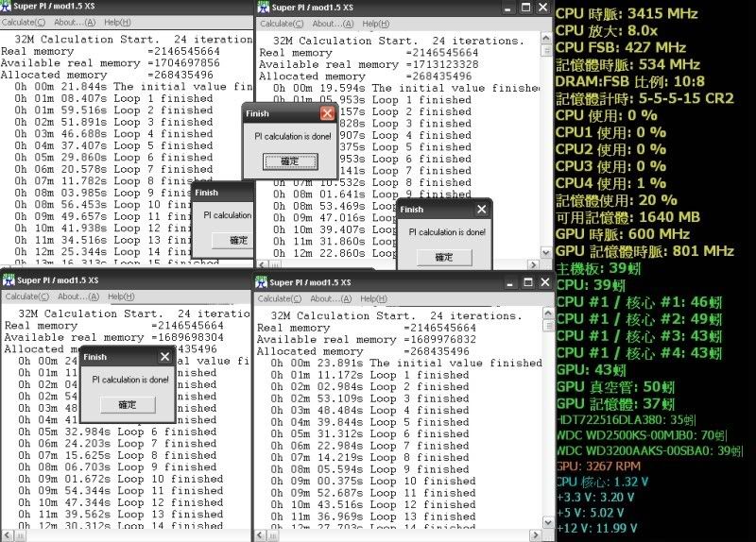Click the "GPU: 3267 RPM" fan speed entry

(x=599, y=466)
